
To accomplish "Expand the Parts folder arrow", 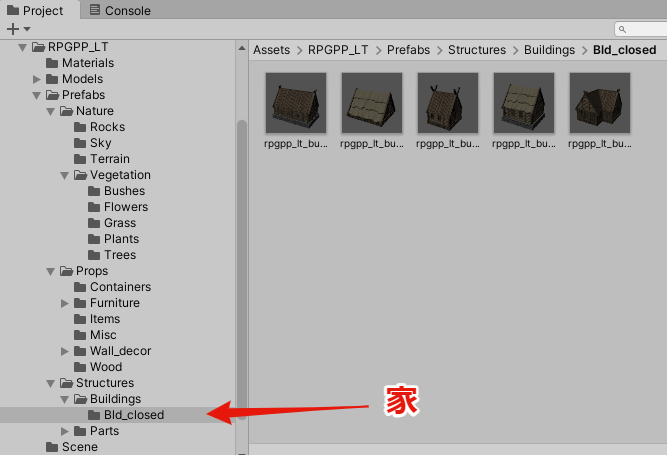I will tap(65, 431).
